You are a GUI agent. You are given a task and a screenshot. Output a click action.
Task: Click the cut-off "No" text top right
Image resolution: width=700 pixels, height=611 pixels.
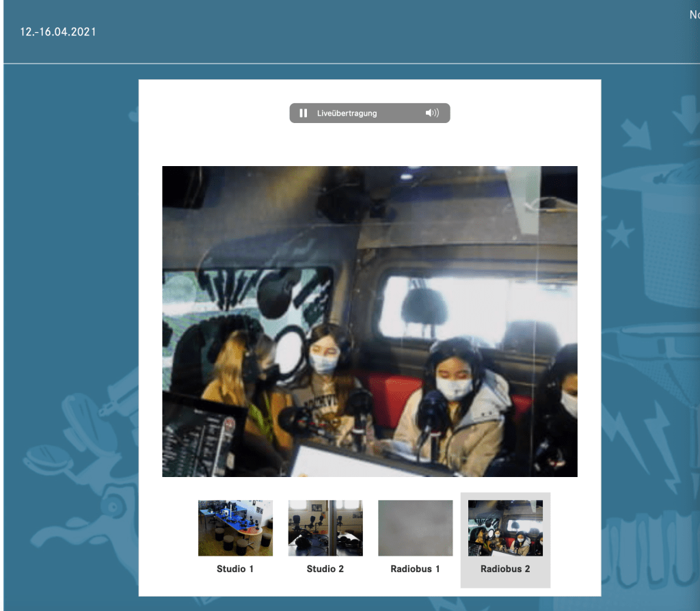tap(694, 14)
